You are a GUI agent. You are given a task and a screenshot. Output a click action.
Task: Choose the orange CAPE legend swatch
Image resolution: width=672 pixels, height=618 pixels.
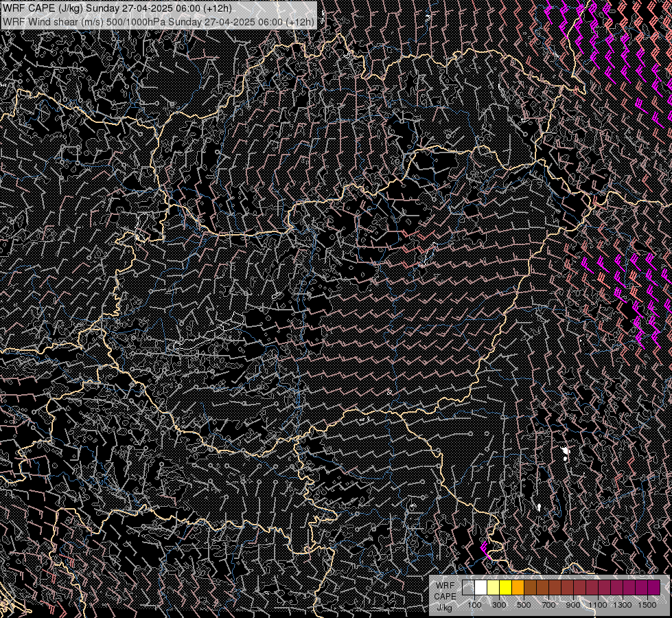518,588
